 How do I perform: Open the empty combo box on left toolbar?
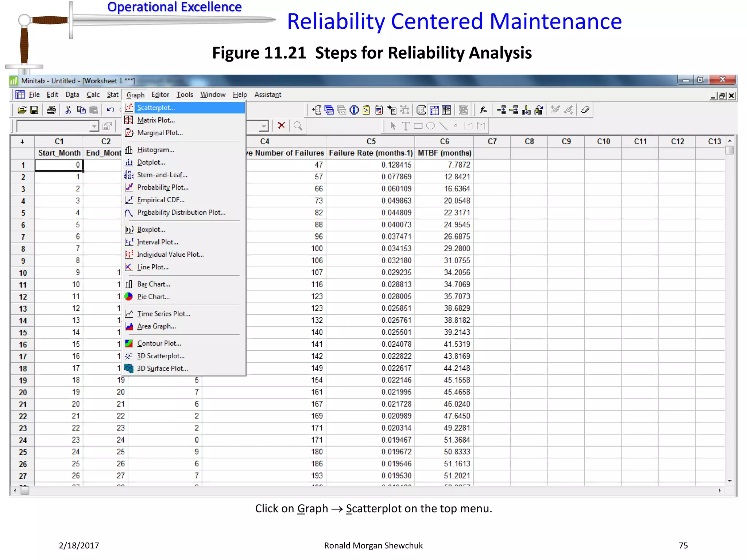point(58,126)
